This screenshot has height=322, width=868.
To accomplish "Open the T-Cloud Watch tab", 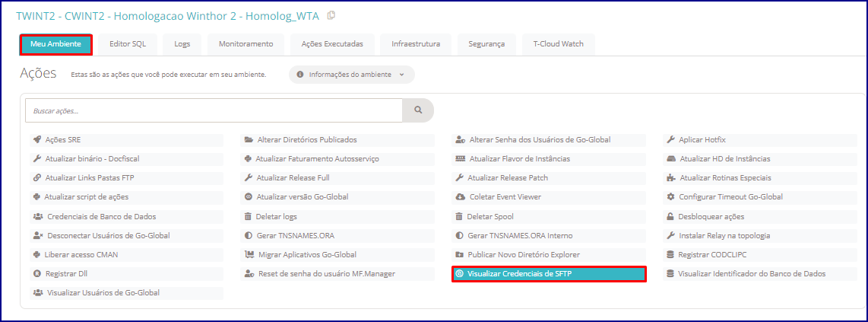I will (559, 44).
